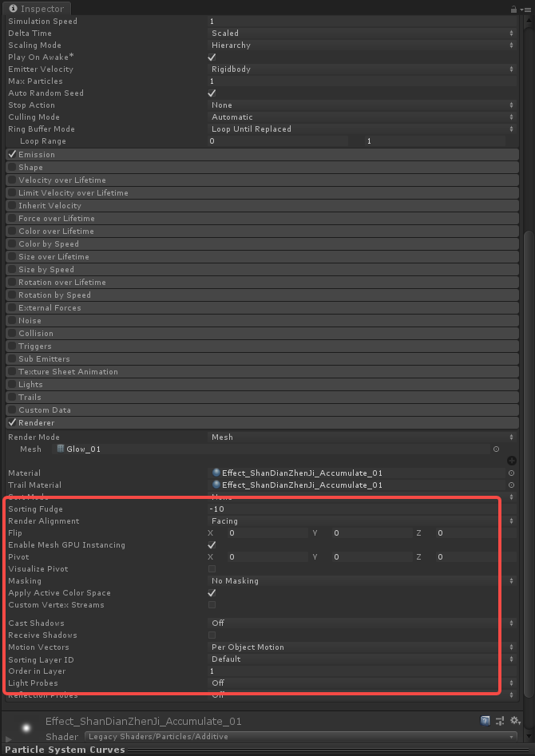Click the material presets icon
The height and width of the screenshot is (756, 535).
coord(498,721)
